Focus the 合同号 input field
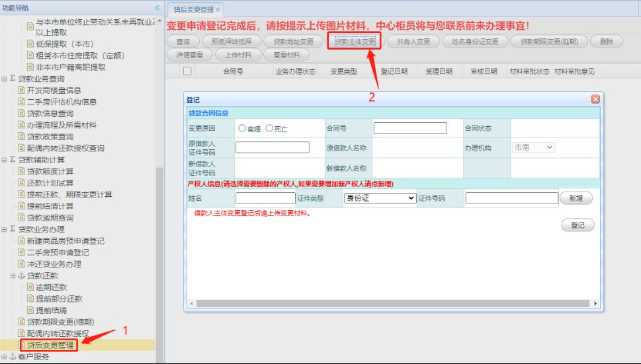641x364 pixels. pos(410,128)
